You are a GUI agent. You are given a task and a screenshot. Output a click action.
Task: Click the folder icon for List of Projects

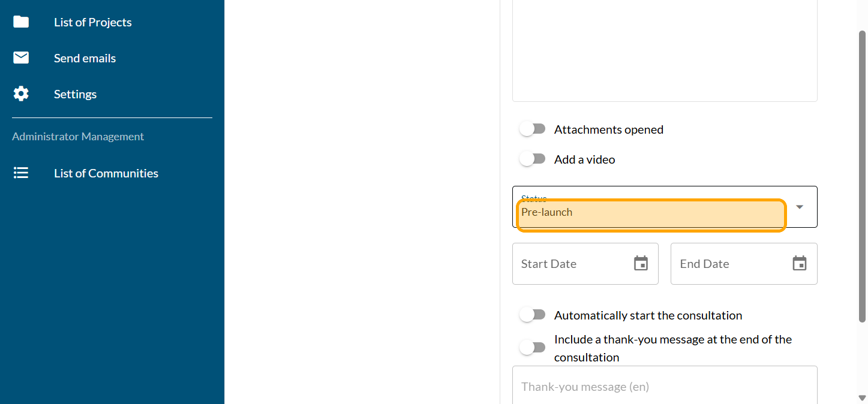coord(21,22)
